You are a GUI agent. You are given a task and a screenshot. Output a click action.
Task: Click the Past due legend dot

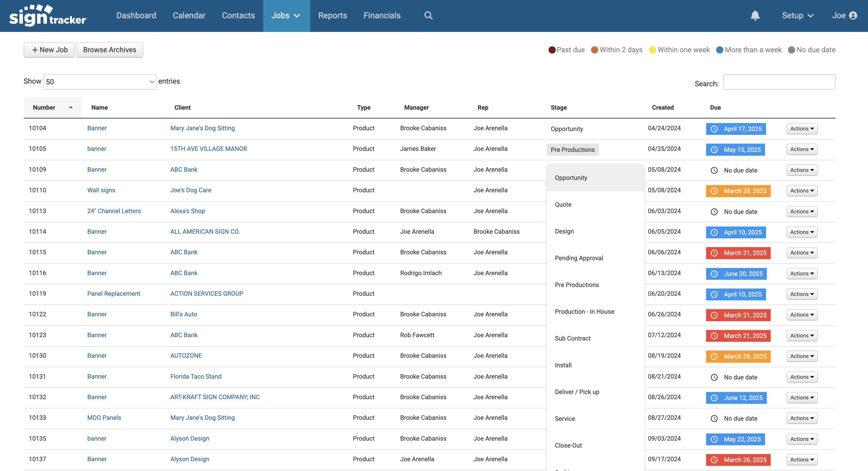pyautogui.click(x=552, y=50)
